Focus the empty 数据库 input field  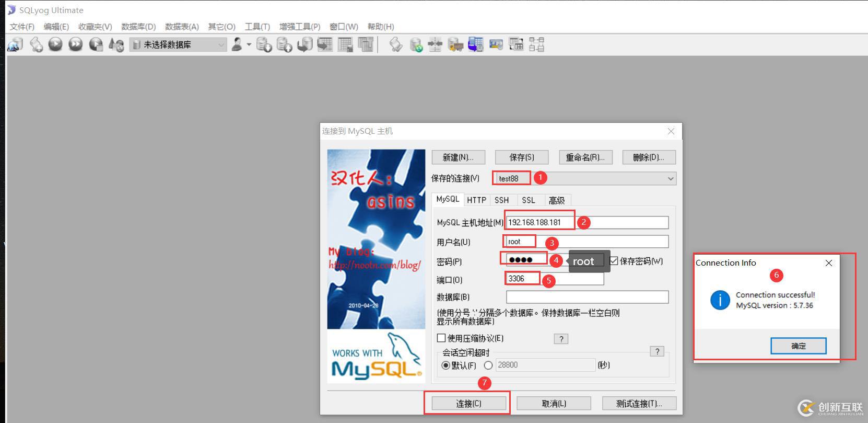coord(587,297)
